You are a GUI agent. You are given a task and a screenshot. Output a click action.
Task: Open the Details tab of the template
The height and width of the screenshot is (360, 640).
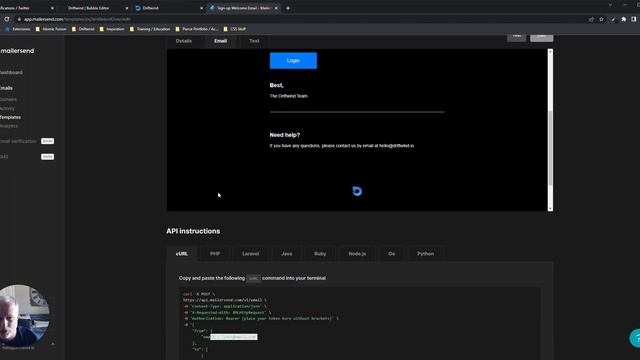184,41
